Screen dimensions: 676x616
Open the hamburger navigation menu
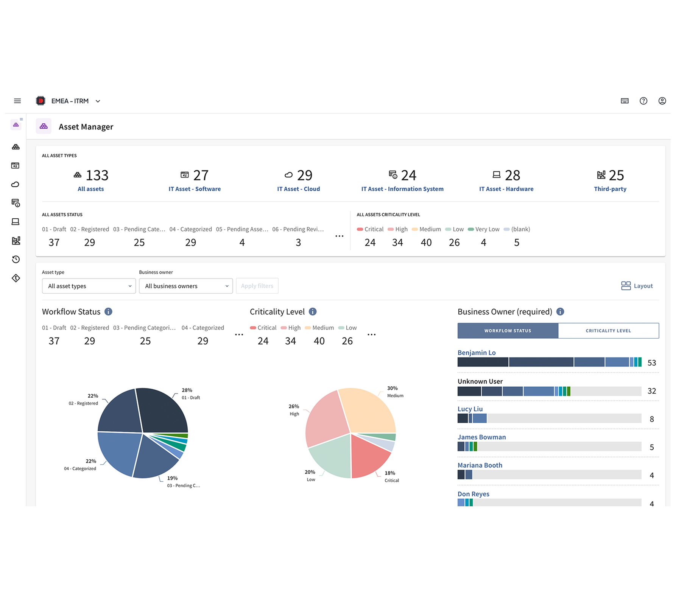coord(17,101)
